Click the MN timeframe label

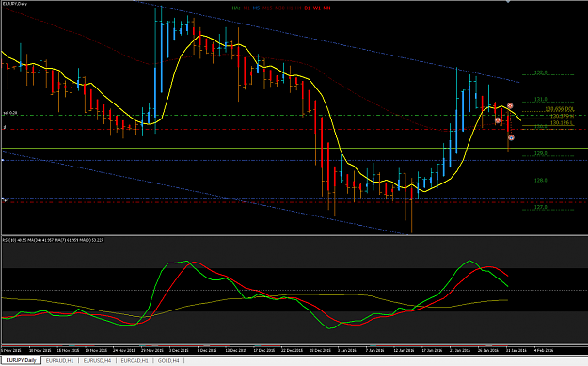(x=326, y=8)
